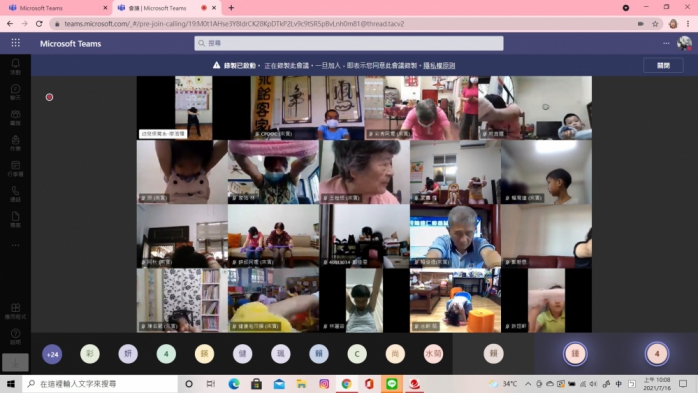Open the Assignments icon in the sidebar
Viewport: 698px width, 393px height.
[15, 143]
